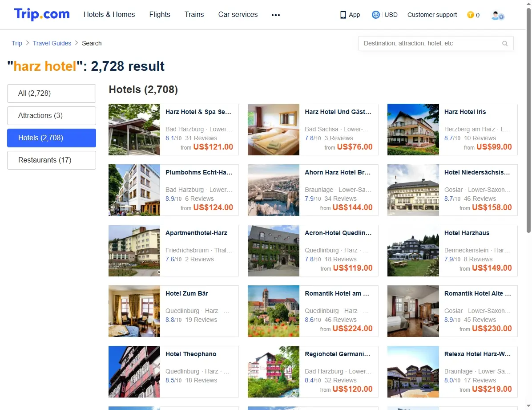Click the US$99.00 price

tap(494, 147)
